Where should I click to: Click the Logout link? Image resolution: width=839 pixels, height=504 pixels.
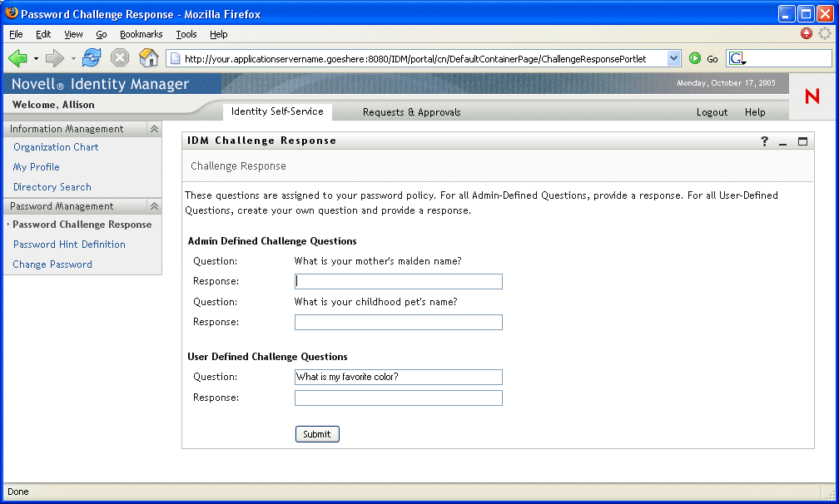(x=712, y=112)
